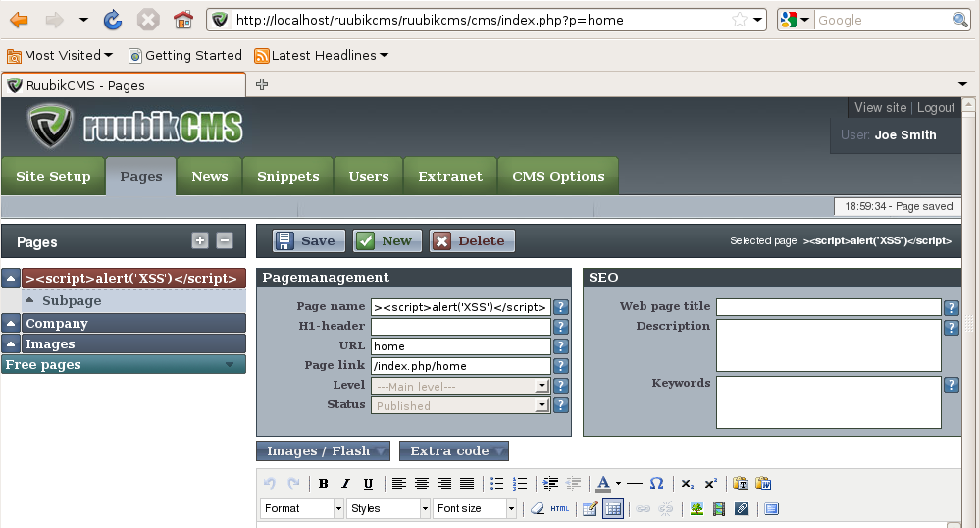Screen dimensions: 980x528
Task: Center align text in editor
Action: 421,484
